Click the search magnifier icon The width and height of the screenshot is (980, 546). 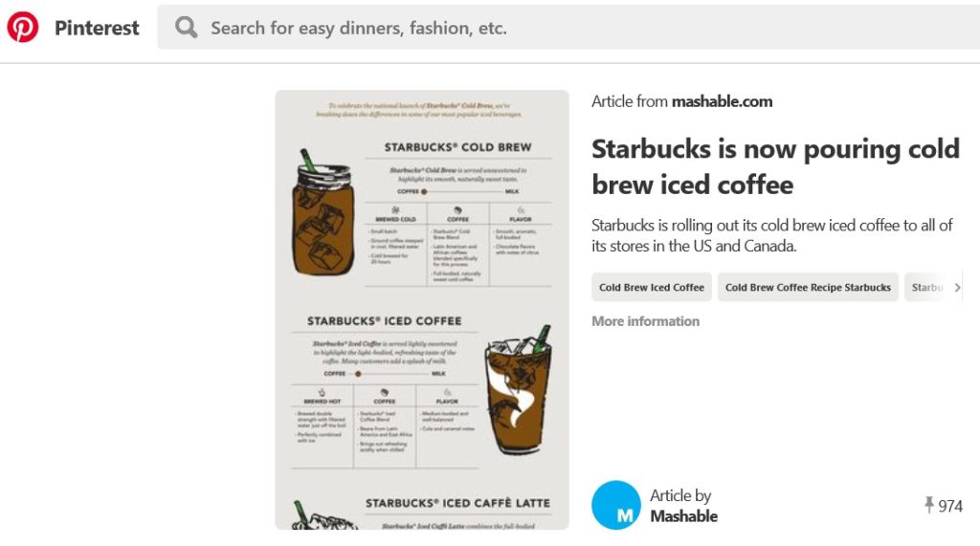(x=186, y=28)
